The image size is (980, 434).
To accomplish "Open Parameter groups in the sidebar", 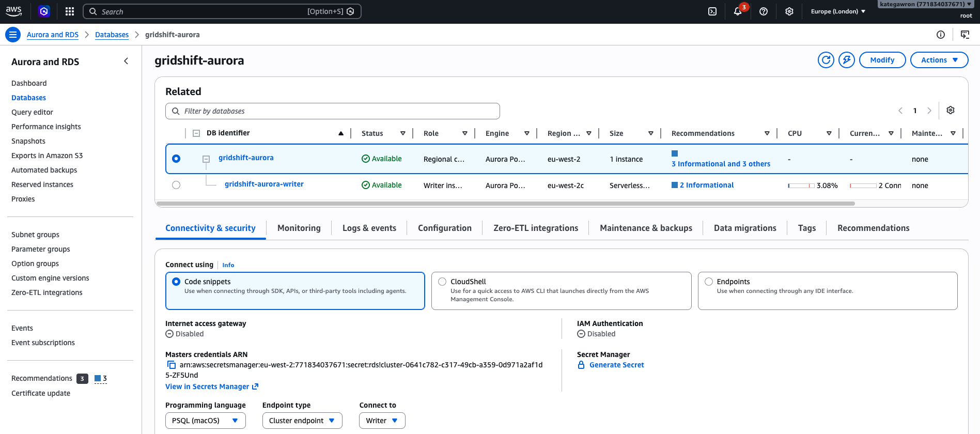I will click(41, 249).
